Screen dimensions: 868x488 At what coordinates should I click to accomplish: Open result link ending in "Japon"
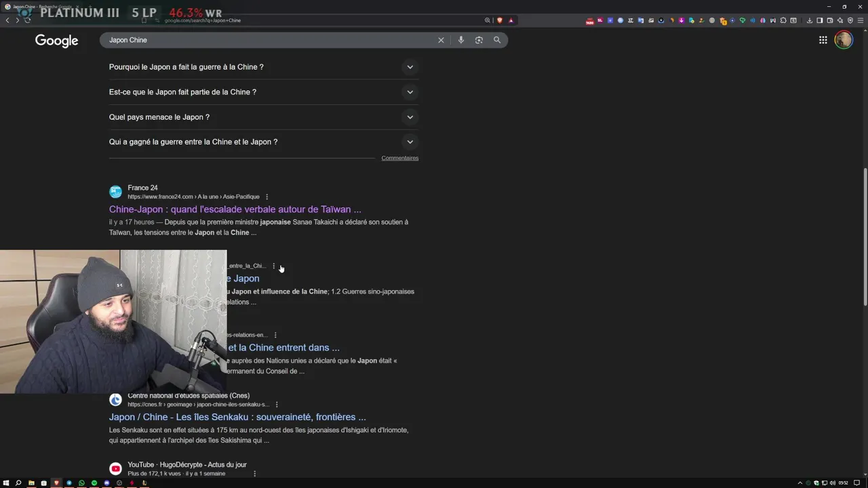[x=243, y=279]
